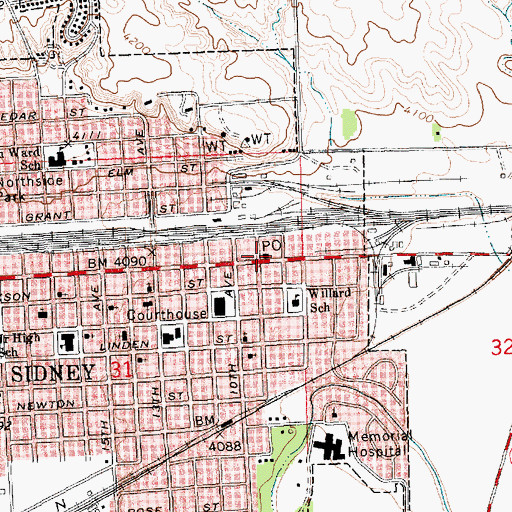Image resolution: width=512 pixels, height=512 pixels.
Task: Select the "10TH" avenue label
Action: tap(234, 380)
